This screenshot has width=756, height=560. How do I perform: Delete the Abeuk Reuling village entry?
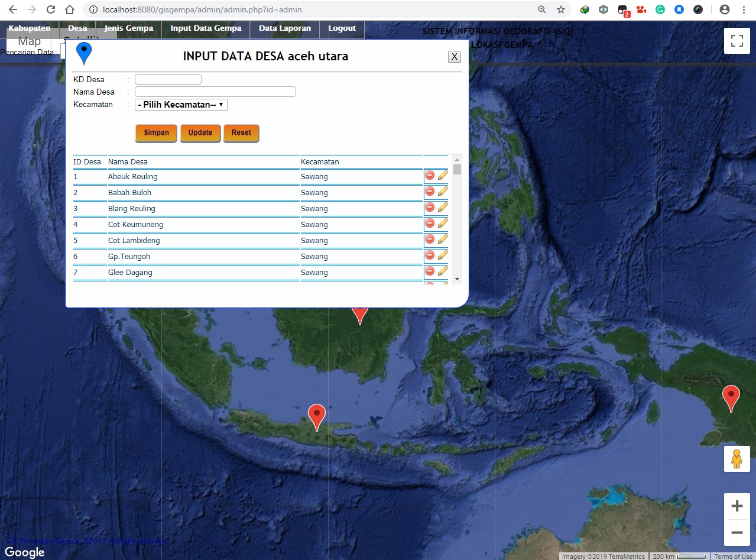[x=430, y=175]
